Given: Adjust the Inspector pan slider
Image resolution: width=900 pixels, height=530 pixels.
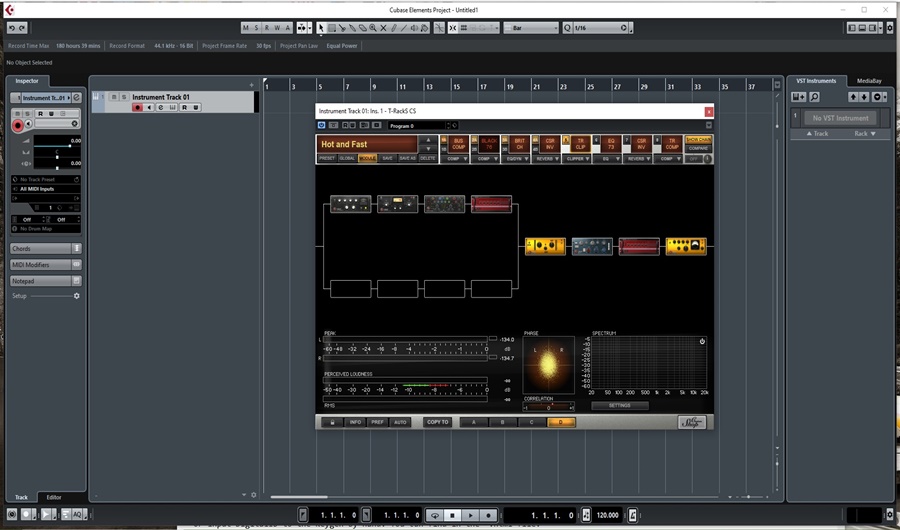Looking at the screenshot, I should 57,155.
